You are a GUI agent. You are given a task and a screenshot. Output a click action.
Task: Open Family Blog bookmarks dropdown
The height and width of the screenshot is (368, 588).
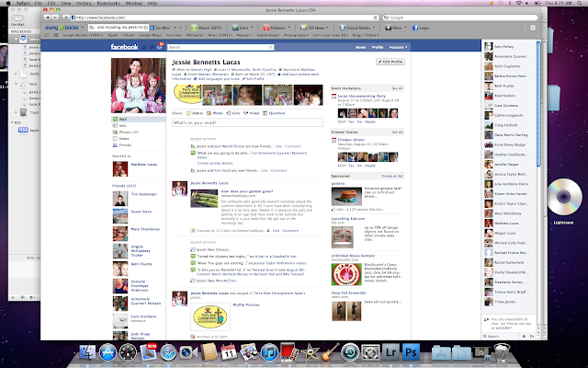tap(267, 35)
